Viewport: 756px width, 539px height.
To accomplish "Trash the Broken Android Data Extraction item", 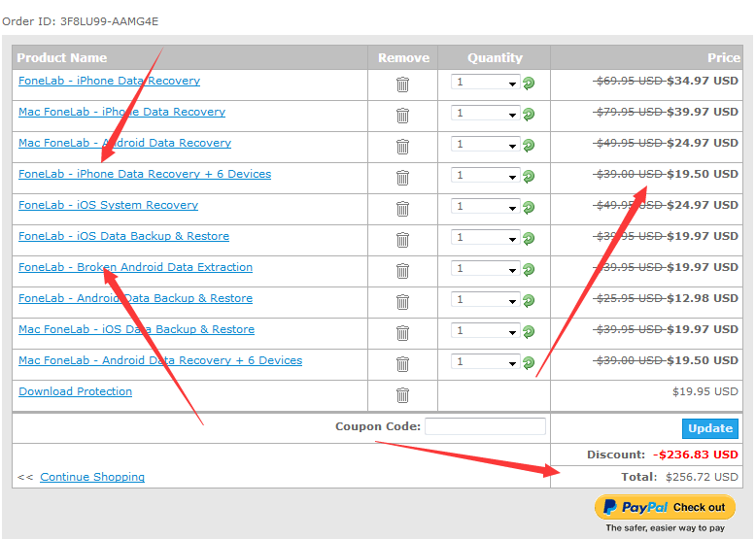I will pyautogui.click(x=402, y=271).
